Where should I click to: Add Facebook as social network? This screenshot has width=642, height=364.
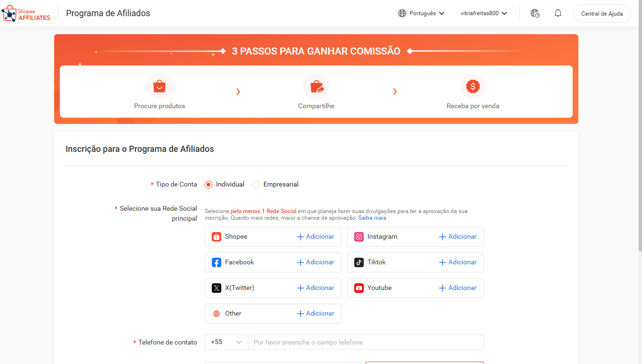tap(315, 262)
